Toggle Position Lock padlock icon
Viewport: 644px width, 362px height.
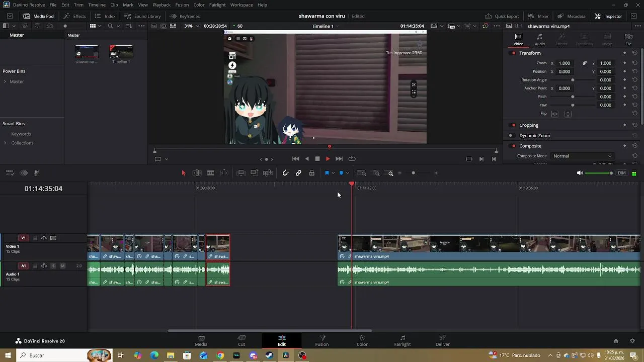[312, 173]
